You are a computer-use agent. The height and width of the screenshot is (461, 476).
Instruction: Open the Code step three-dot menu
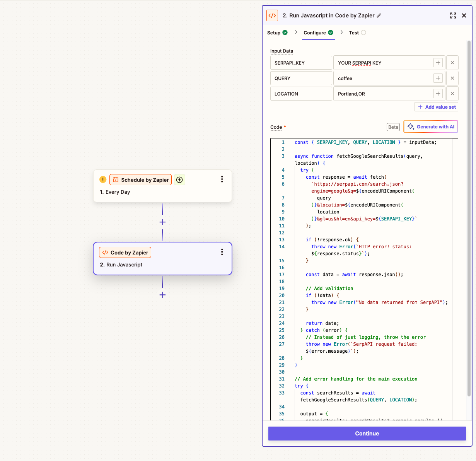point(222,252)
